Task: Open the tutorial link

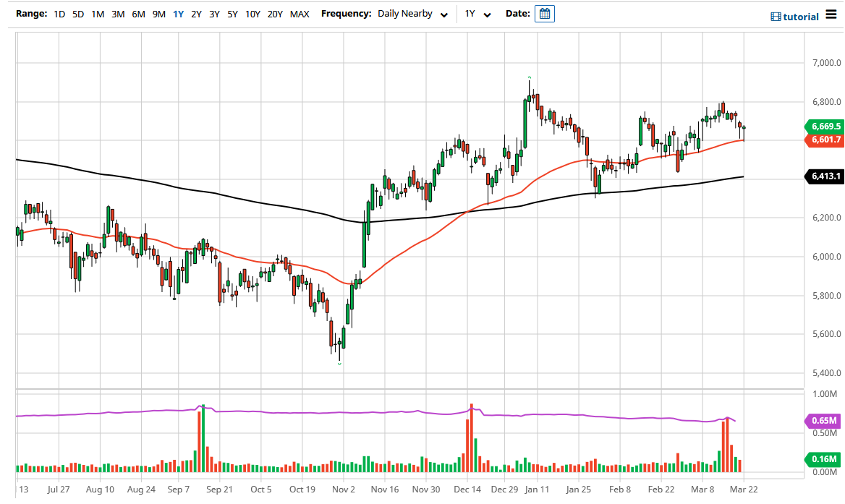Action: click(x=795, y=17)
